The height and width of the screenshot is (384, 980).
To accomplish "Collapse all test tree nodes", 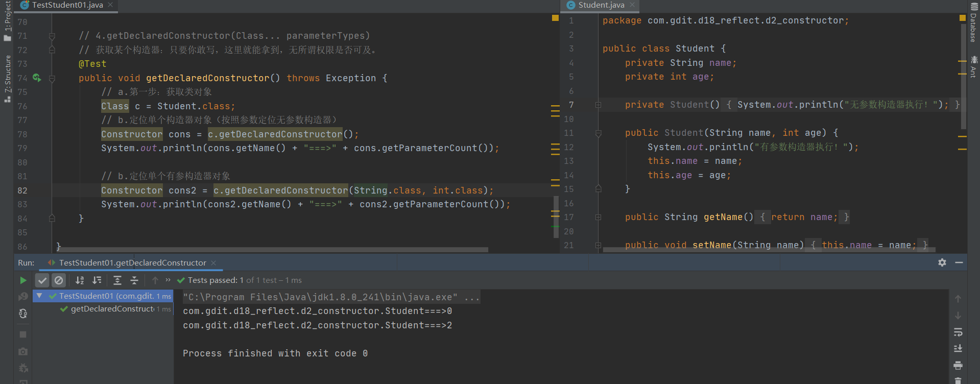I will [x=134, y=280].
